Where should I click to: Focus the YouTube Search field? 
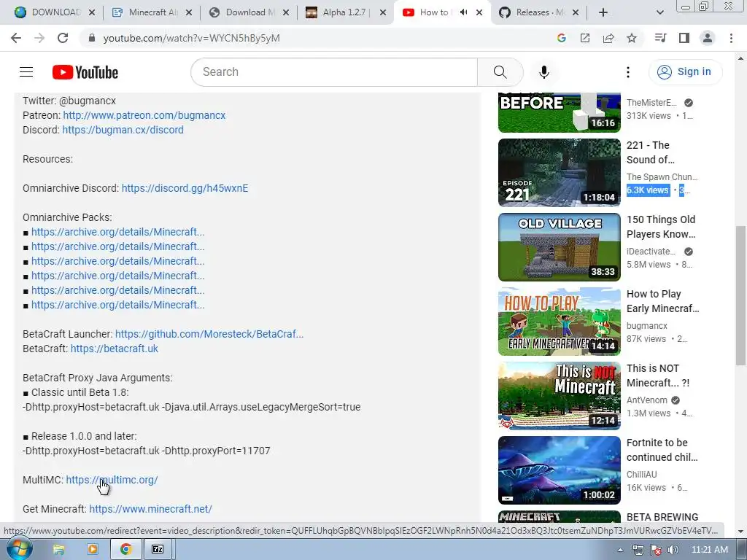(x=334, y=72)
